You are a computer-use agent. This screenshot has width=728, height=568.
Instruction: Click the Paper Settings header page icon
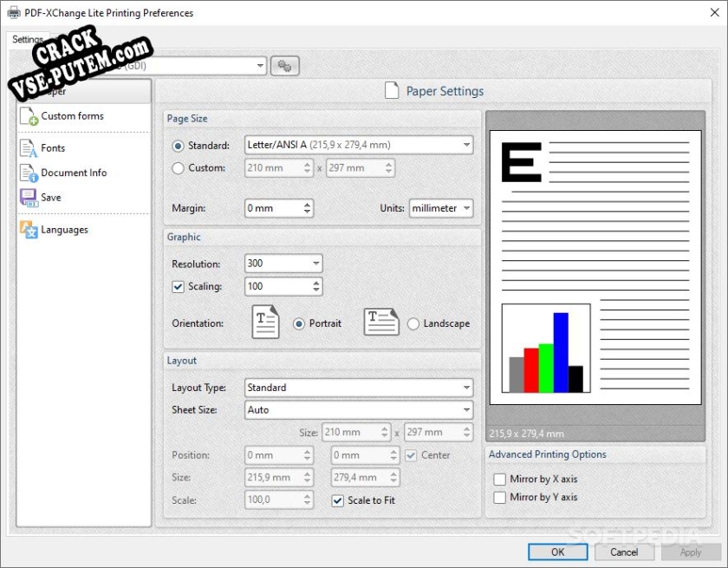point(392,90)
